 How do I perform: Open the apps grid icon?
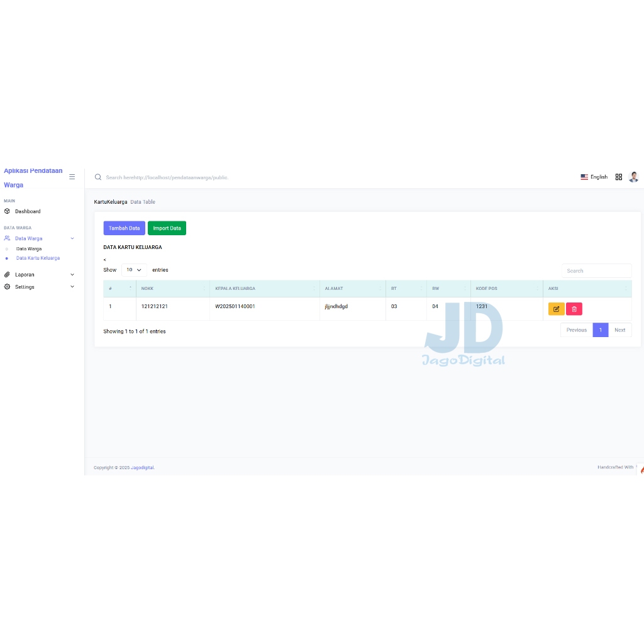click(619, 177)
